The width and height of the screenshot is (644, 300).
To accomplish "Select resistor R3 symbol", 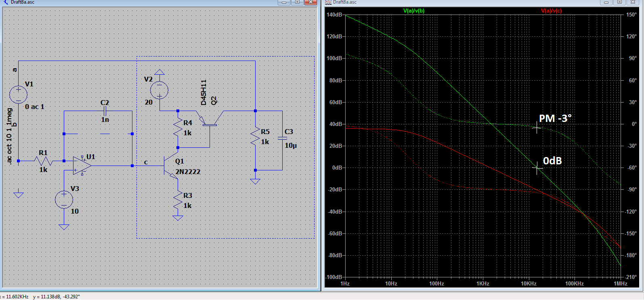I will tap(178, 199).
